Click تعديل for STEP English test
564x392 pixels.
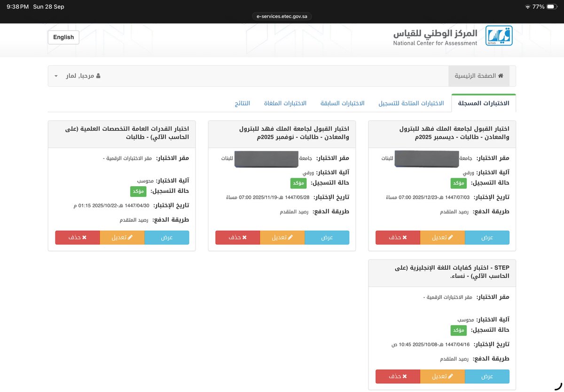point(442,376)
